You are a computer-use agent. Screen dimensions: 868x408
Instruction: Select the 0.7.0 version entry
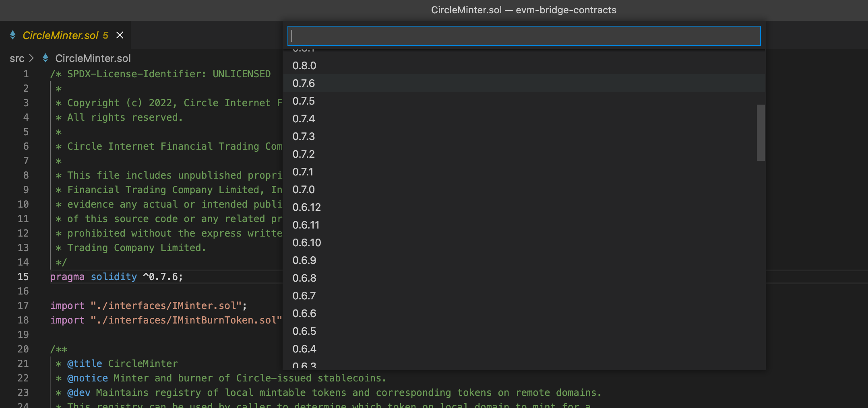pyautogui.click(x=524, y=190)
